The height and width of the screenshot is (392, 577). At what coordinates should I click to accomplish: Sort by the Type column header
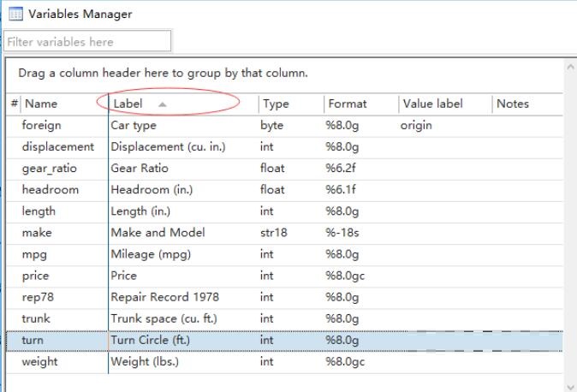[276, 104]
